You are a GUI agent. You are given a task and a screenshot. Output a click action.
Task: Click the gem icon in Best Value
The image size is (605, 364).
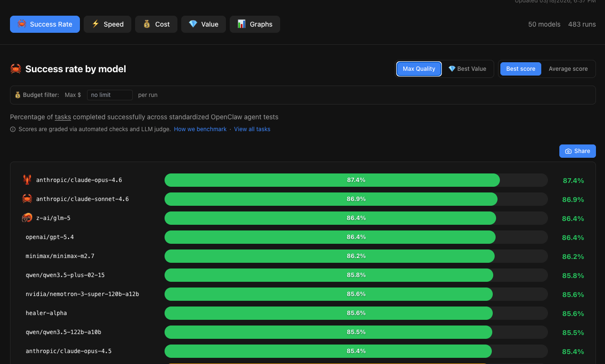[452, 69]
